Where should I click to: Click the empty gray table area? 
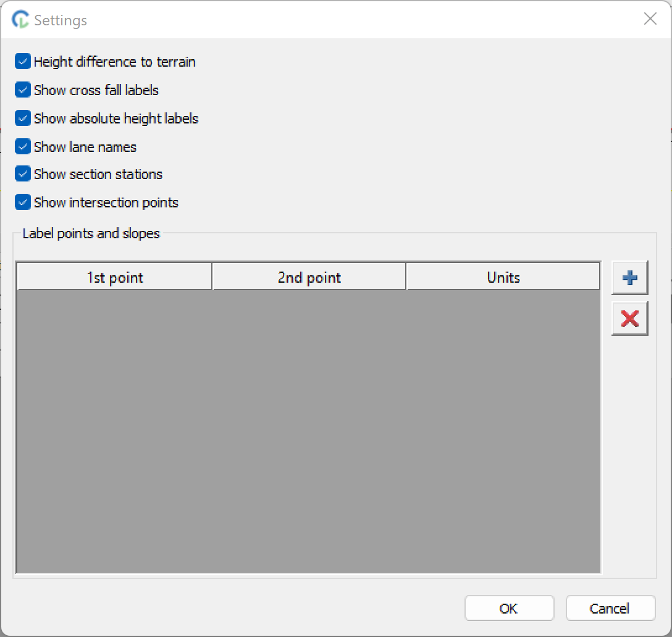point(308,431)
